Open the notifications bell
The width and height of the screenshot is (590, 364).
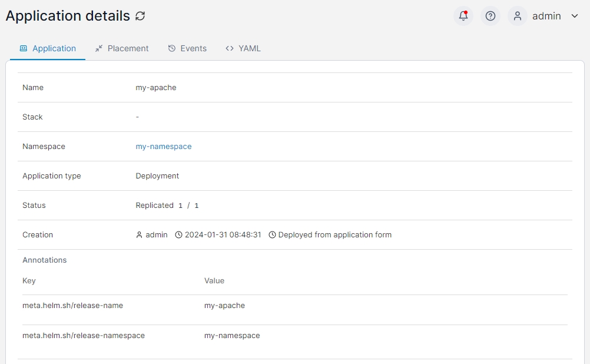(x=463, y=16)
